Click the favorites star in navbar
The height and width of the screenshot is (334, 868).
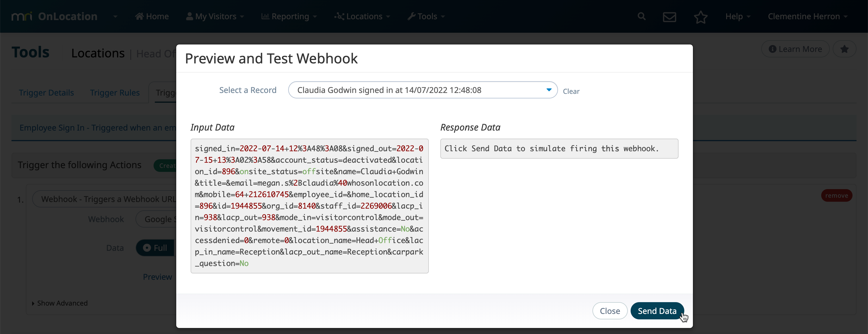(701, 17)
